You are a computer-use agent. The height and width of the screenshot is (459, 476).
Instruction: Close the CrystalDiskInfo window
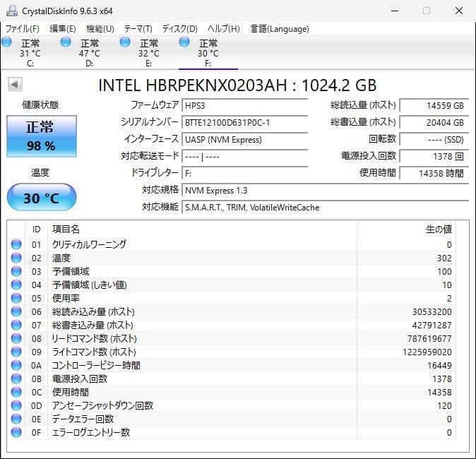(458, 11)
